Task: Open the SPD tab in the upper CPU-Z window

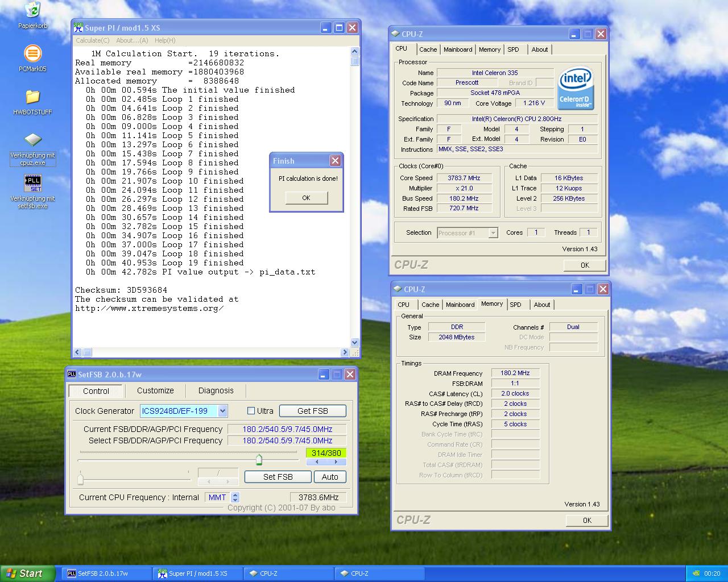Action: tap(514, 49)
